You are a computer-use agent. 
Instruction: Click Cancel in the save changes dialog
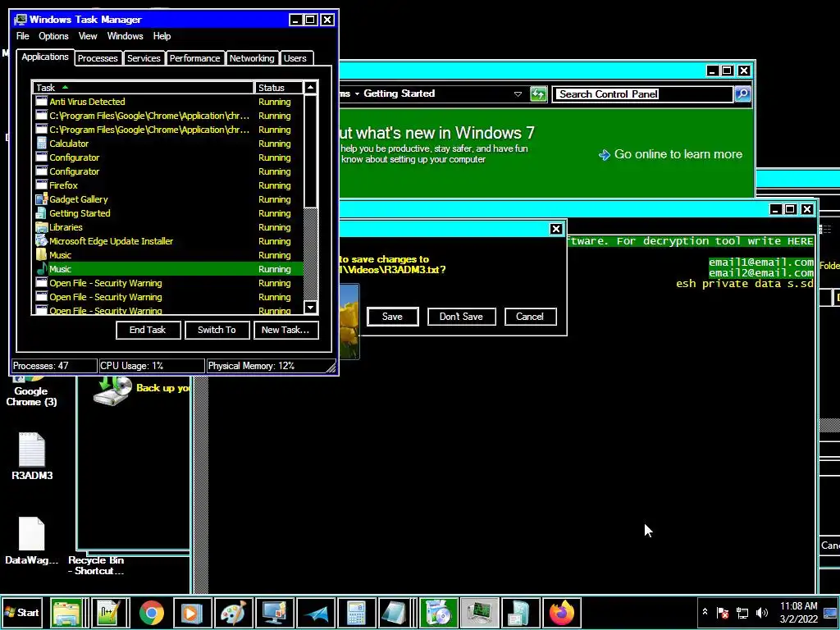pyautogui.click(x=530, y=316)
